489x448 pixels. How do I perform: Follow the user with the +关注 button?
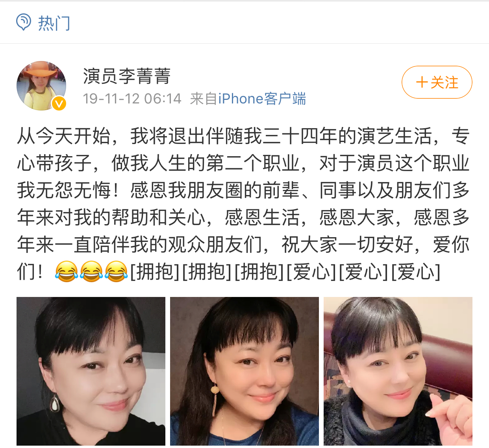(x=437, y=82)
